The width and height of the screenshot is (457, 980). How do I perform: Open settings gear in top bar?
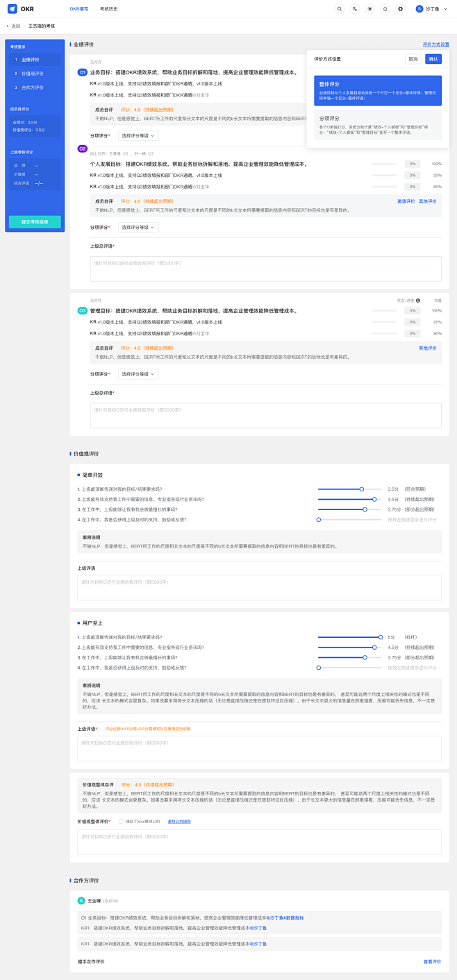coord(400,9)
